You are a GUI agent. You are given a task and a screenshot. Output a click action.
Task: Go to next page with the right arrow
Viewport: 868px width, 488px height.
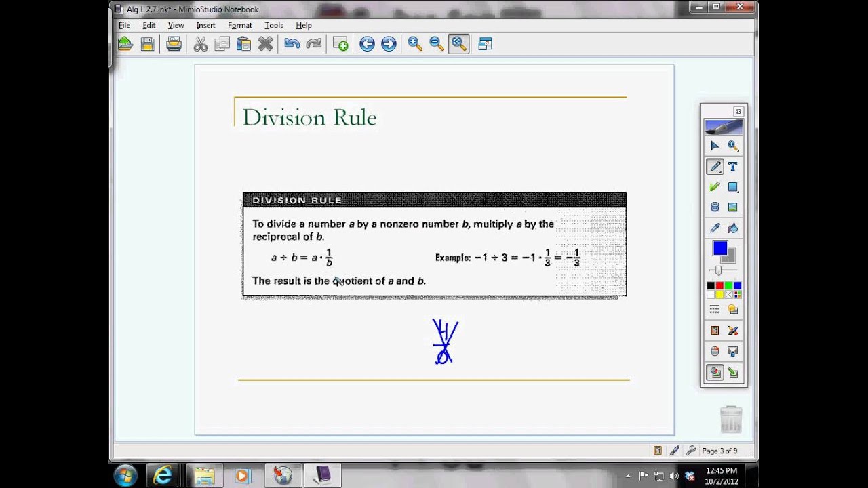389,44
